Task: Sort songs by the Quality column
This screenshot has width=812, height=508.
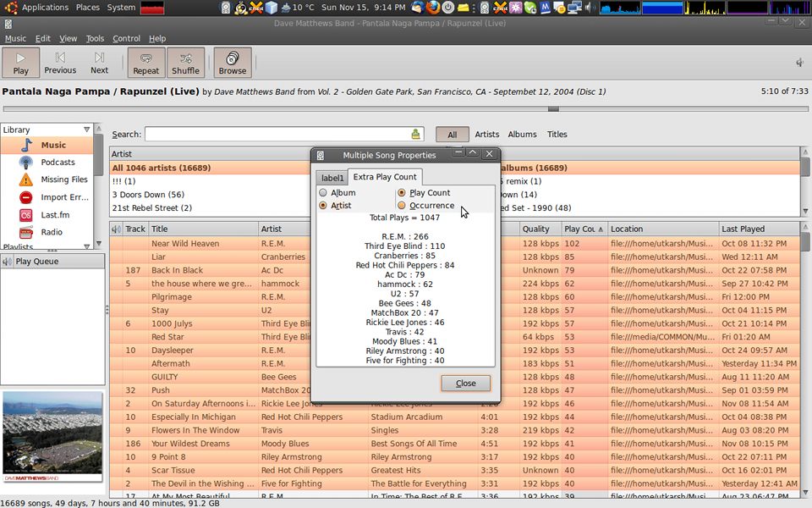Action: pyautogui.click(x=540, y=229)
